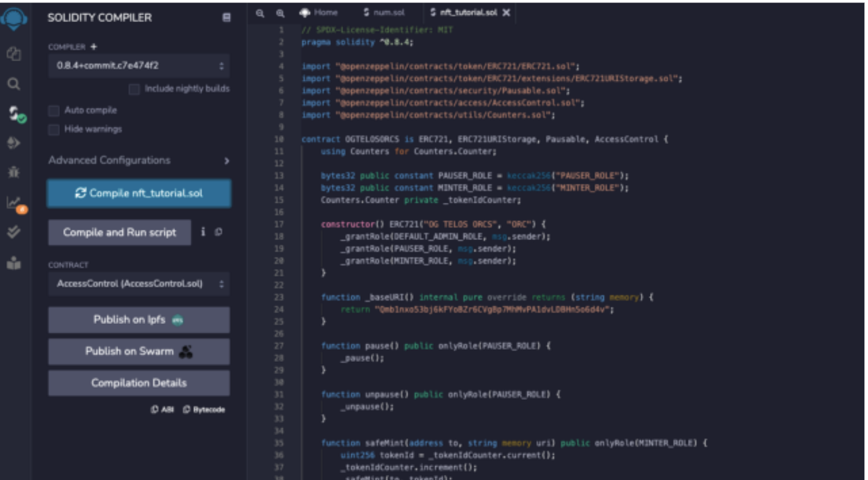Click Compile nft_tutorial.sol button
Screen dimensions: 868x480
139,193
